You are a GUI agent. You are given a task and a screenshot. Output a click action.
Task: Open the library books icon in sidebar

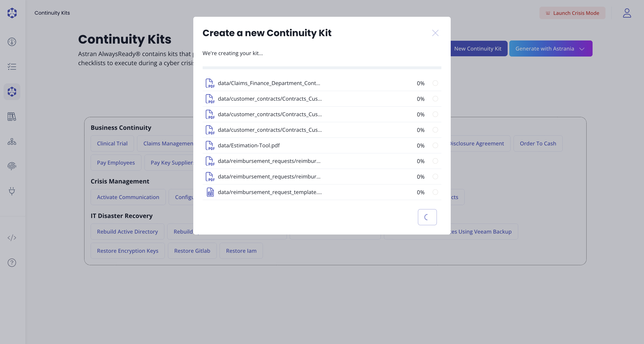click(x=12, y=117)
